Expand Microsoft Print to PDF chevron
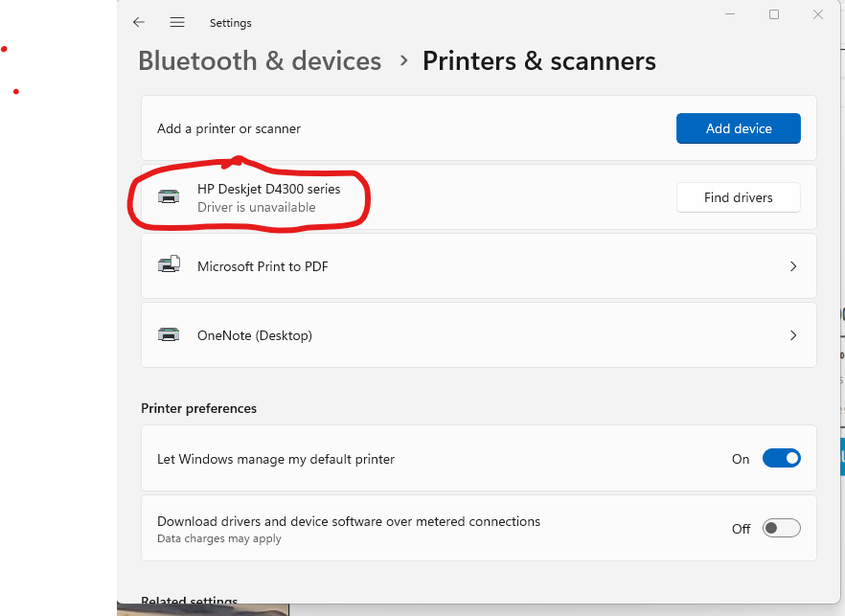Viewport: 845px width, 616px height. [x=793, y=266]
